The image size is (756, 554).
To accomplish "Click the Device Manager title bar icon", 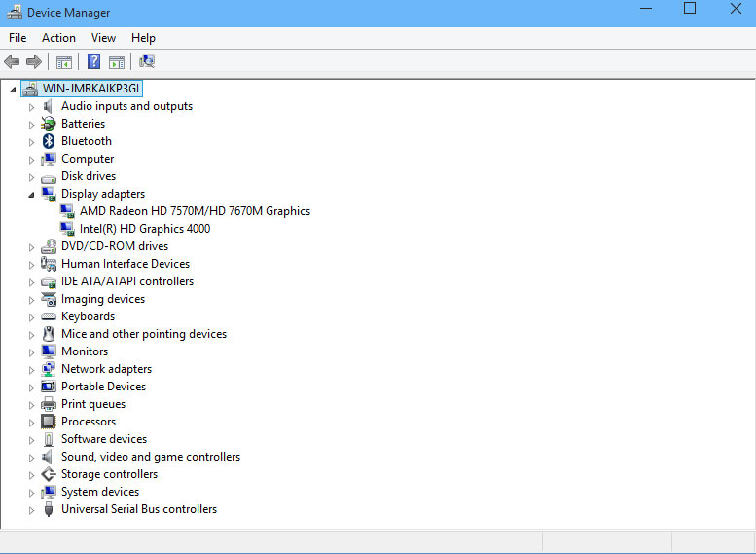I will pyautogui.click(x=15, y=12).
